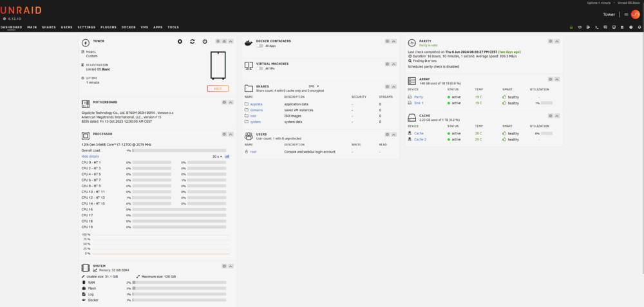Toggle the All VMs switch
The height and width of the screenshot is (307, 644).
[x=260, y=68]
